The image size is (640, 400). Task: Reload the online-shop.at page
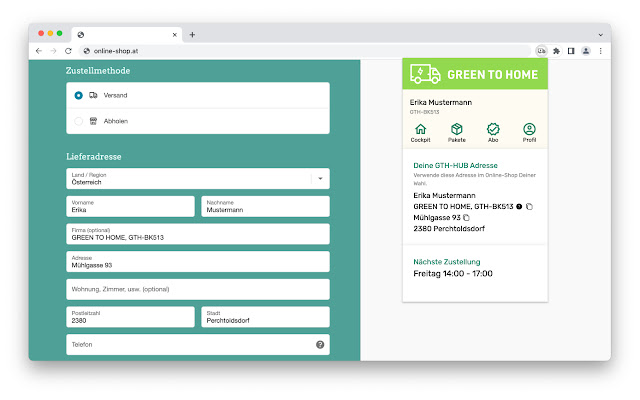point(68,51)
